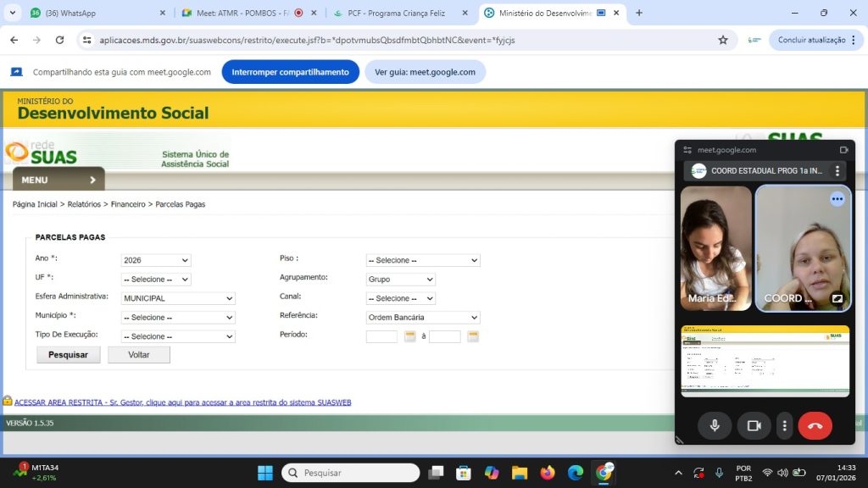Open calendar picker for the Período start date
The image size is (868, 488).
pyautogui.click(x=410, y=336)
